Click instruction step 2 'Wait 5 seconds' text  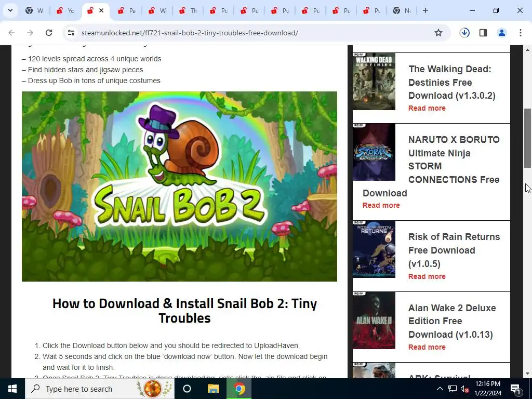tap(185, 362)
